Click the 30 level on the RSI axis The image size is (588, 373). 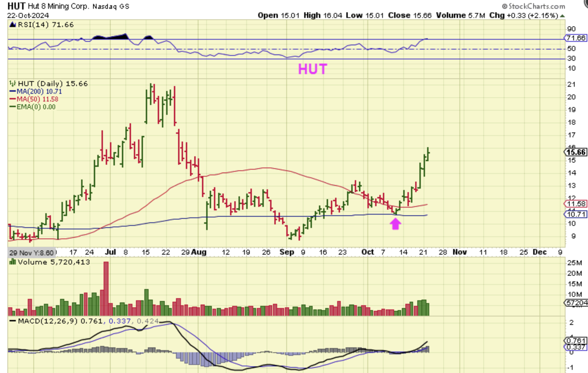click(571, 58)
